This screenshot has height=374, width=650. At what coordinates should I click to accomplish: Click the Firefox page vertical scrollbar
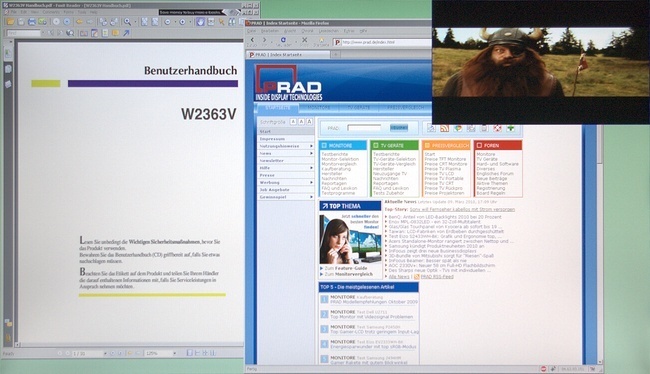tap(600, 245)
